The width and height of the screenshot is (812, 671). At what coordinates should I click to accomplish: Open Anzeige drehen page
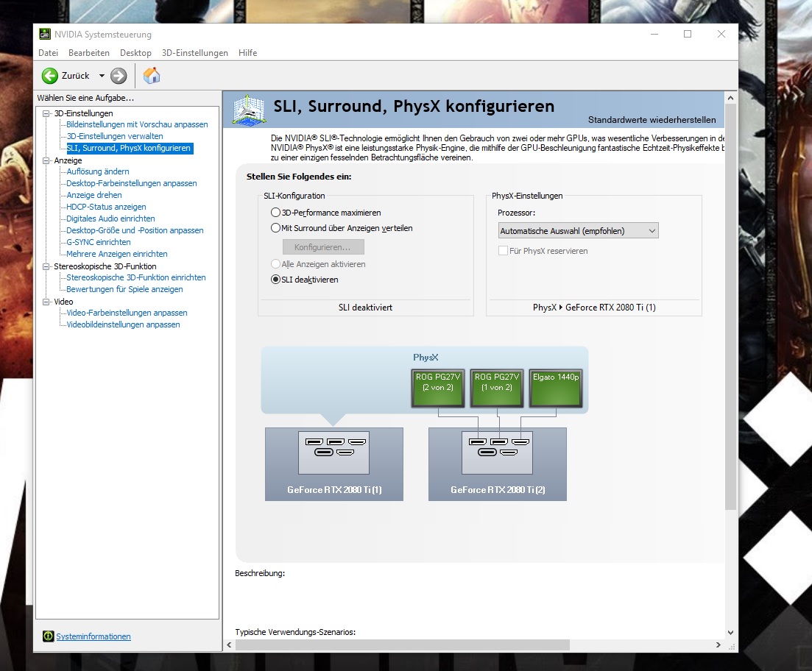(94, 195)
